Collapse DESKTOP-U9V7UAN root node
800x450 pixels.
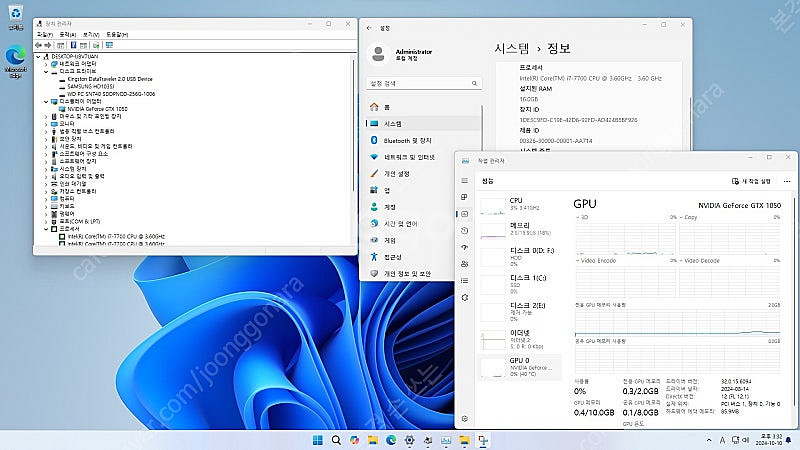(39, 57)
